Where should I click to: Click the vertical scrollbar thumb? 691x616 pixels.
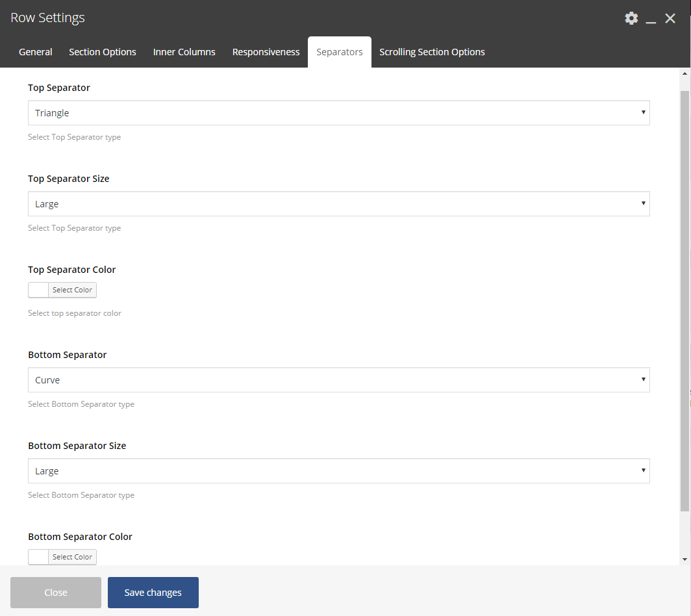(x=685, y=301)
